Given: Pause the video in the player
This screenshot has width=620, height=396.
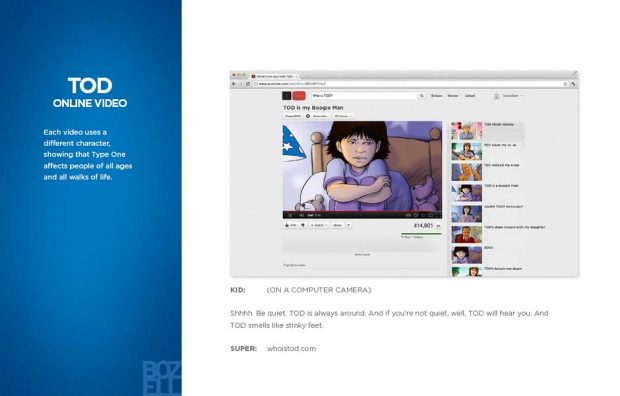Looking at the screenshot, I should (290, 215).
